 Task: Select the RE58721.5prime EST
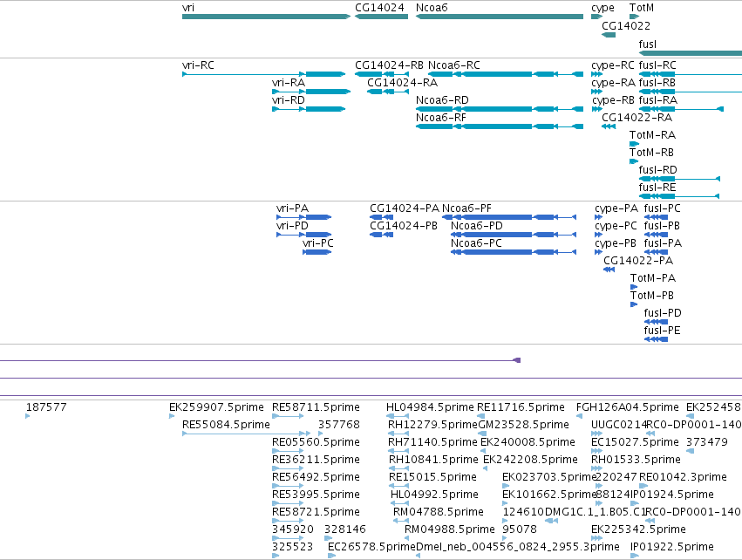[x=288, y=521]
